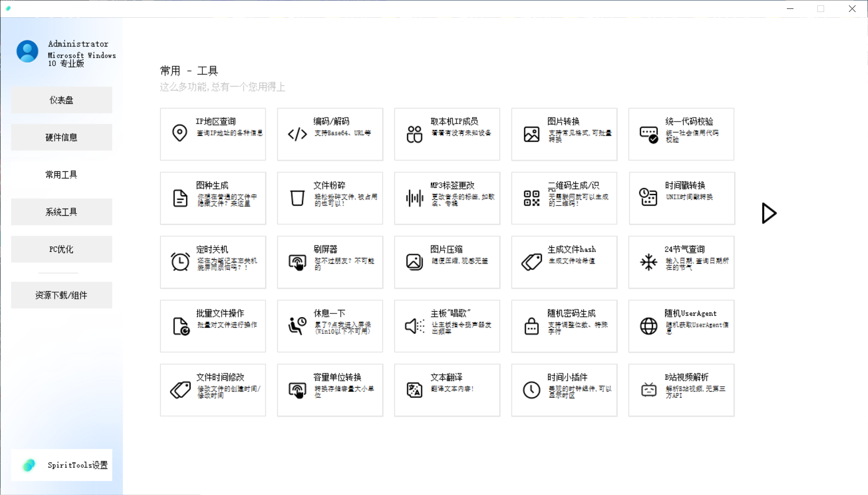Screen dimensions: 868x495
Task: Click the 随机UserAgent globe icon
Action: pos(648,326)
